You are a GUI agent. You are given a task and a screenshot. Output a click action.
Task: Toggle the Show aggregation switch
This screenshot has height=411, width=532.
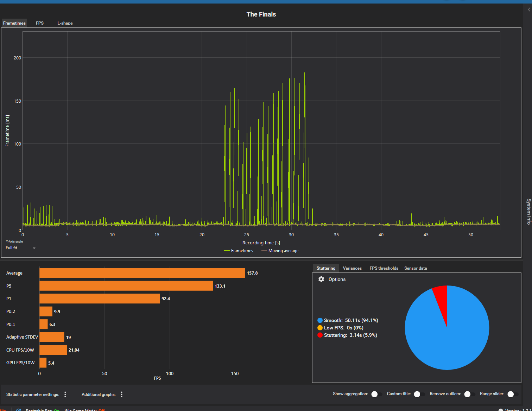click(376, 394)
